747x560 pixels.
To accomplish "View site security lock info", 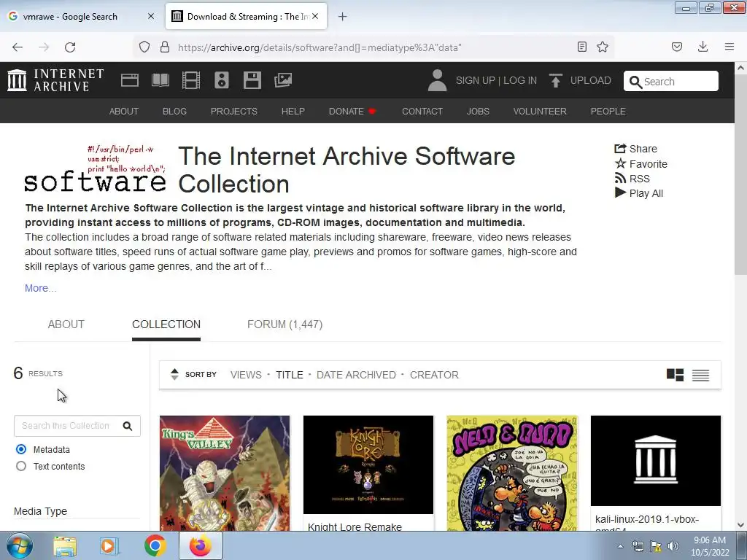I will point(165,47).
